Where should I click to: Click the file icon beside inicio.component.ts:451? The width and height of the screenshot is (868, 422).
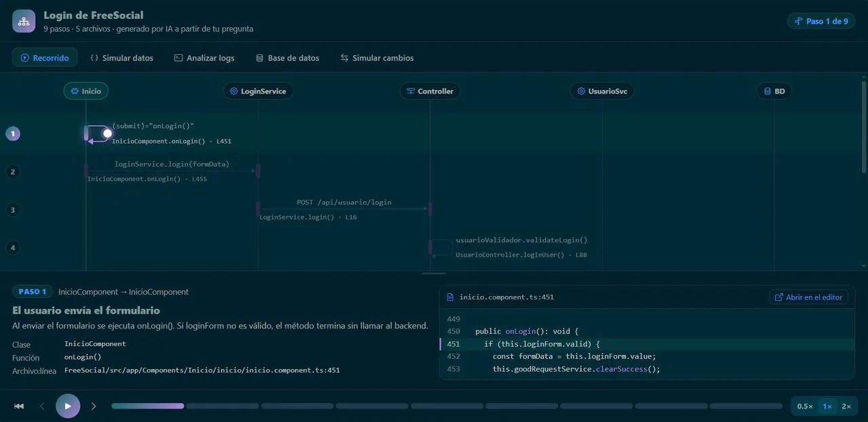coord(451,297)
